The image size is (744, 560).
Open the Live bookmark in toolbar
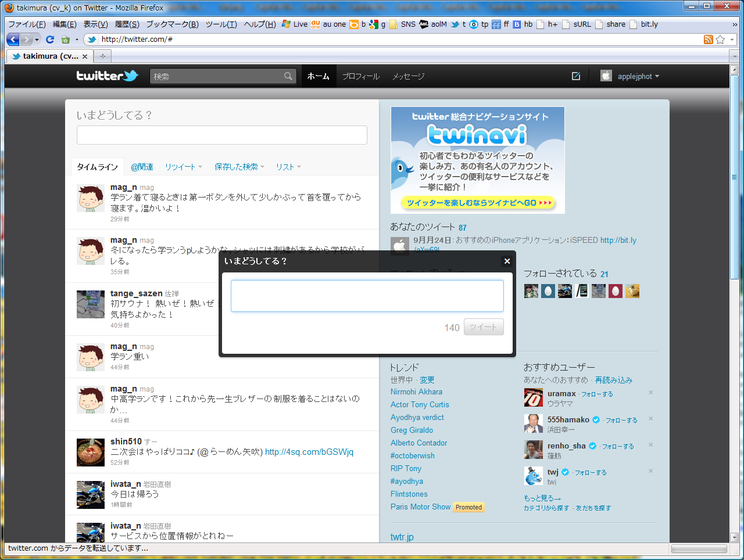point(295,24)
